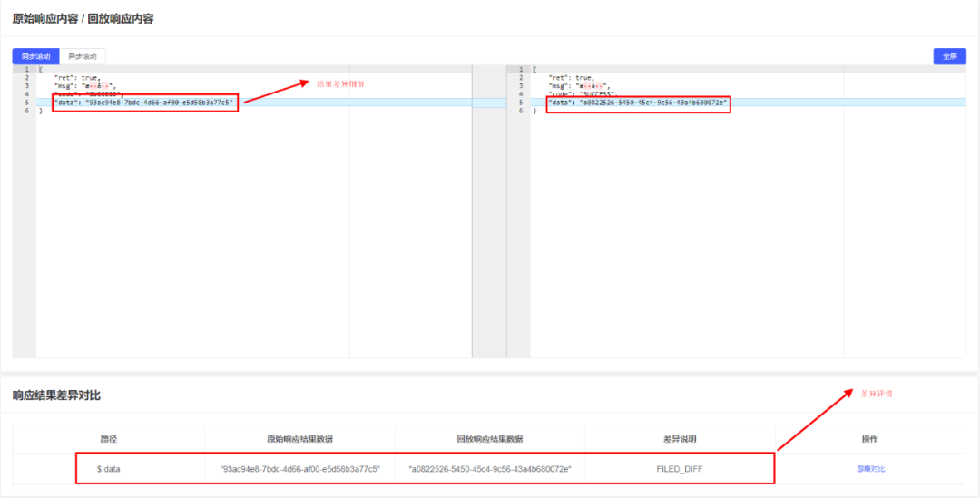980x498 pixels.
Task: Click the 原始响应结果数据 column header
Action: (300, 439)
